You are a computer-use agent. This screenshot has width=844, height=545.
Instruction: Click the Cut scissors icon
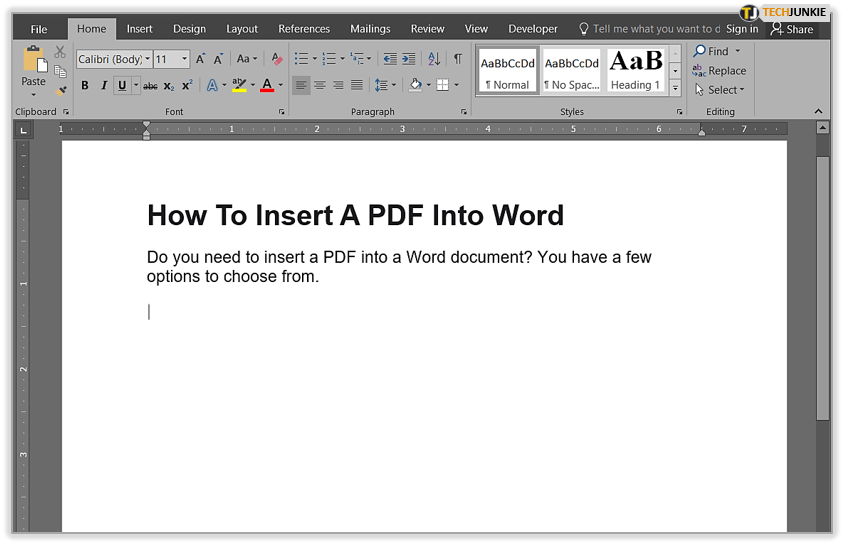[x=60, y=52]
